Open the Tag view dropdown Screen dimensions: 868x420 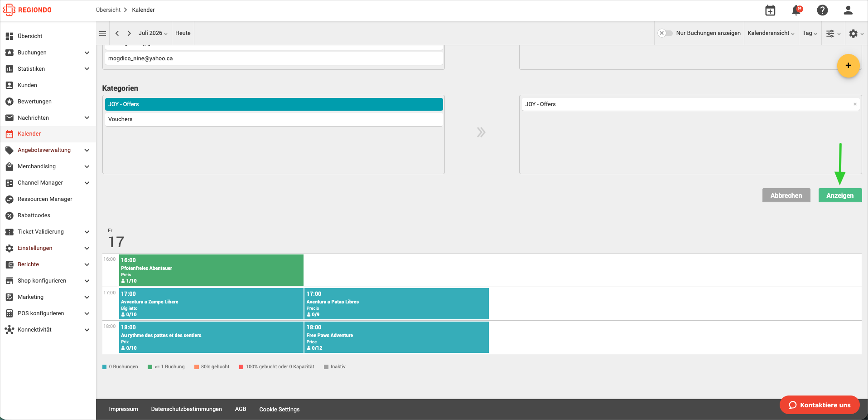coord(810,33)
